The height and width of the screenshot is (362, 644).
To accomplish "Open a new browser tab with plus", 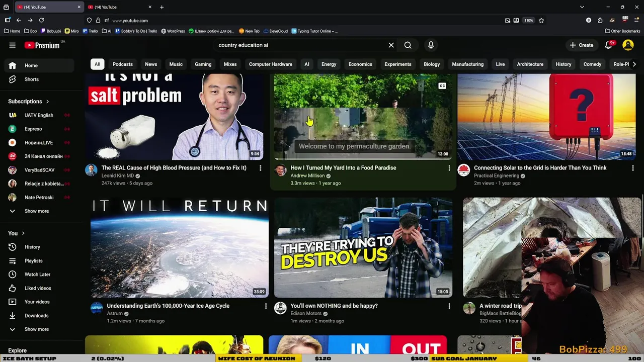I will pos(162,7).
